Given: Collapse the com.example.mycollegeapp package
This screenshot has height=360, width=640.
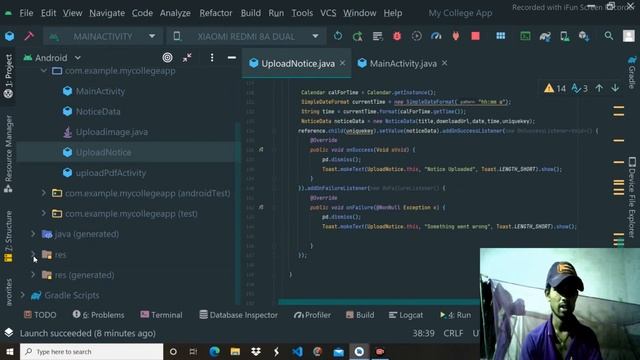Looking at the screenshot, I should pyautogui.click(x=44, y=71).
